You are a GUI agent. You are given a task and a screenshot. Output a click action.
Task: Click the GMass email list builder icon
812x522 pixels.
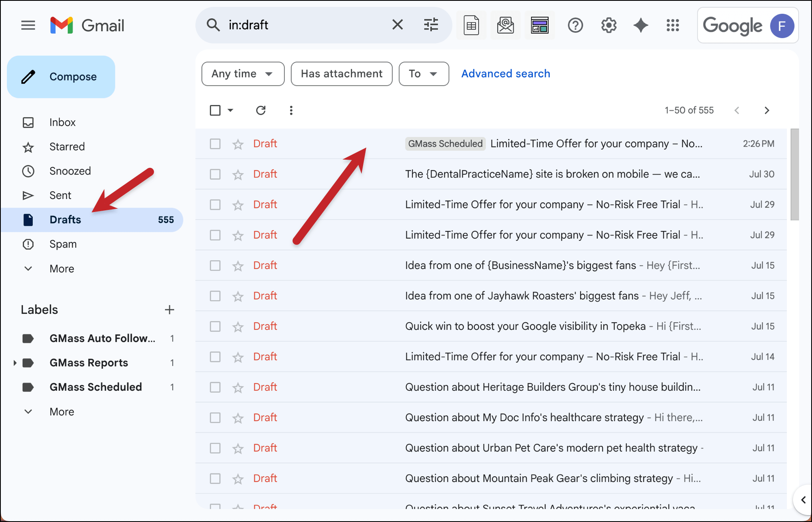(505, 26)
